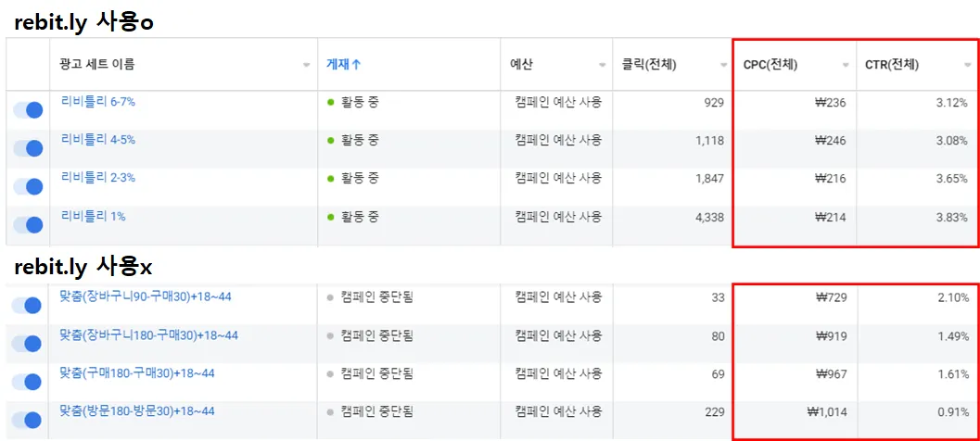Toggle the 리비틀리 1% ad set switch
This screenshot has width=980, height=441.
28,224
